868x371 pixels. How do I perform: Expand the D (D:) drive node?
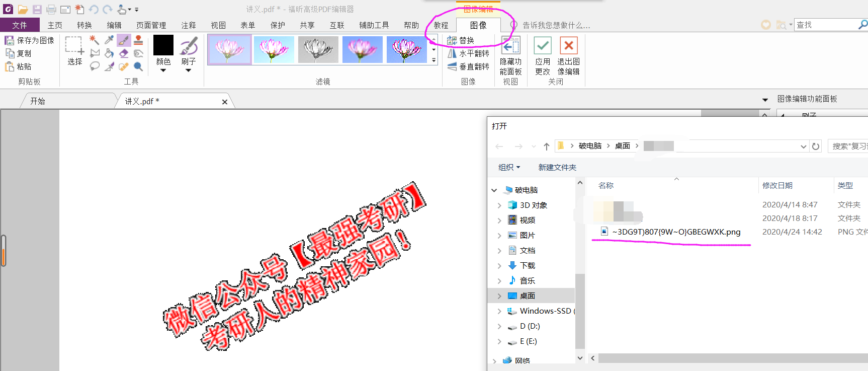click(499, 326)
